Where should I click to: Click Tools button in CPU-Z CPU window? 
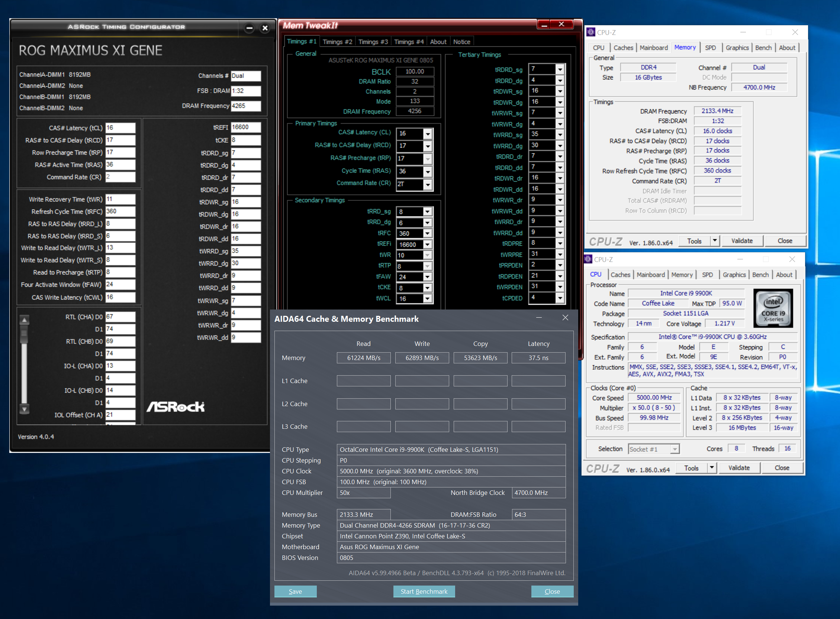pos(691,468)
